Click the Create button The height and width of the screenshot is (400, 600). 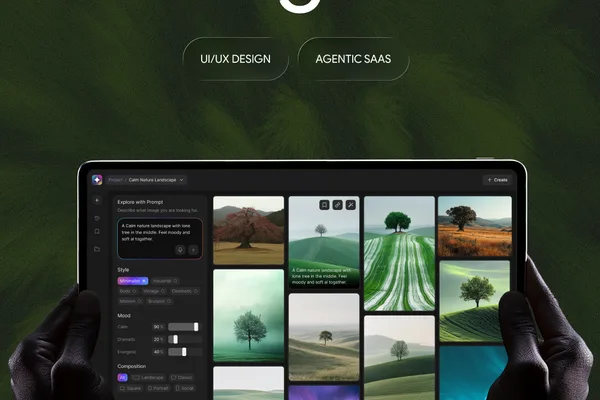click(497, 180)
